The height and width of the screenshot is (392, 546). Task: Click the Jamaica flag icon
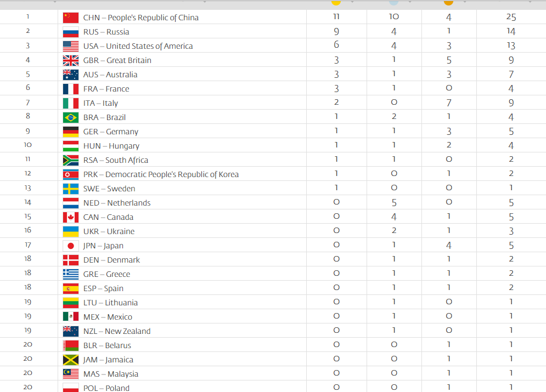tap(71, 360)
